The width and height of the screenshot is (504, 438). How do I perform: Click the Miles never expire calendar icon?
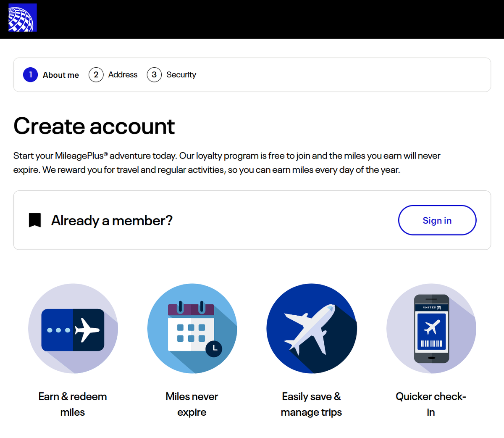click(192, 328)
